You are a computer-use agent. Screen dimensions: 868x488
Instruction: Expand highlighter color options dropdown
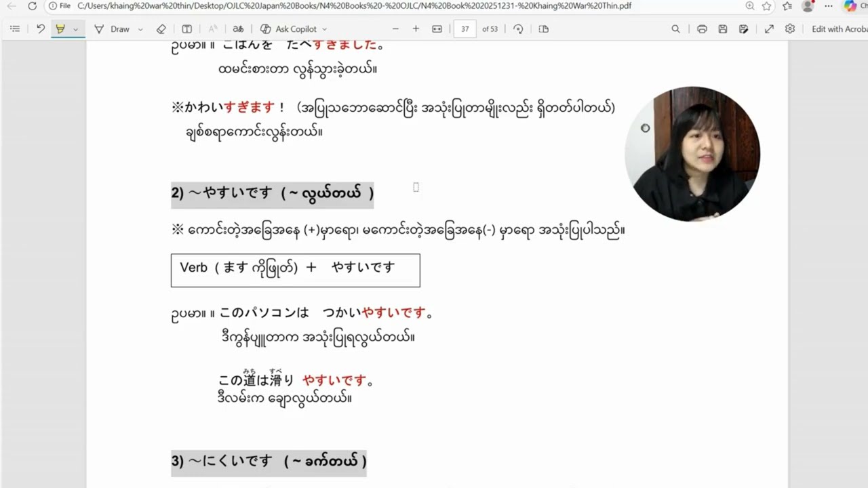tap(75, 29)
